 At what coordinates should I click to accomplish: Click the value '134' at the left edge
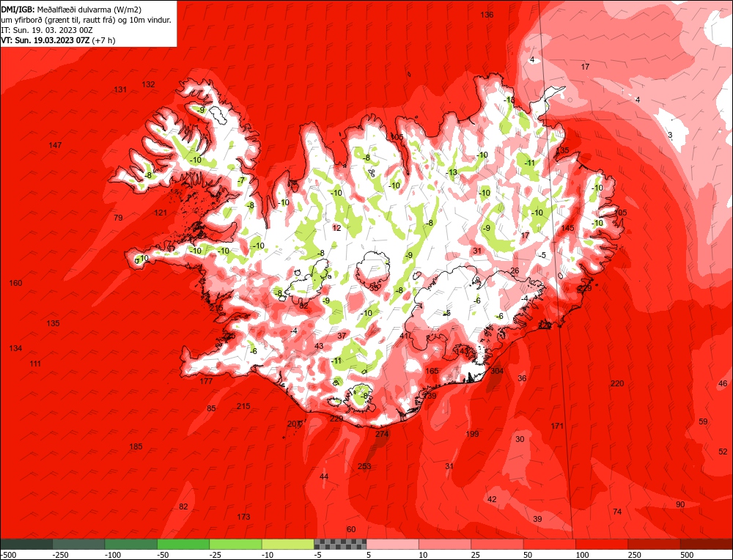[x=15, y=348]
